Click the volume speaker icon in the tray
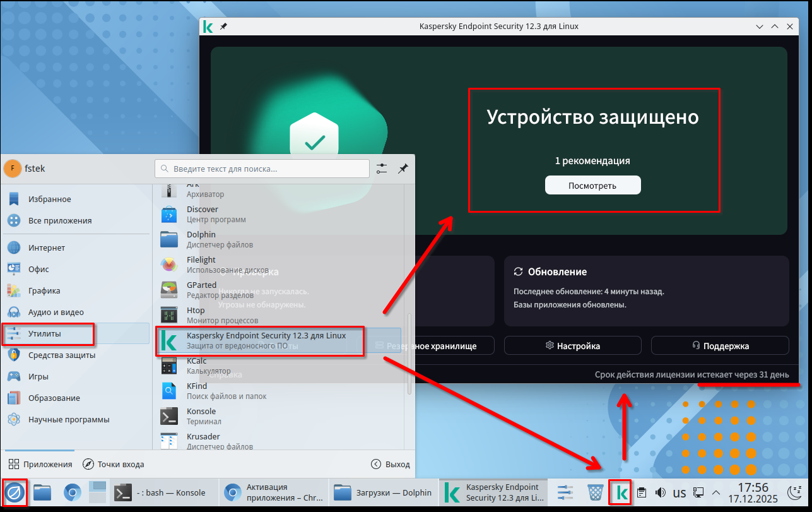Viewport: 812px width, 512px height. [x=661, y=492]
